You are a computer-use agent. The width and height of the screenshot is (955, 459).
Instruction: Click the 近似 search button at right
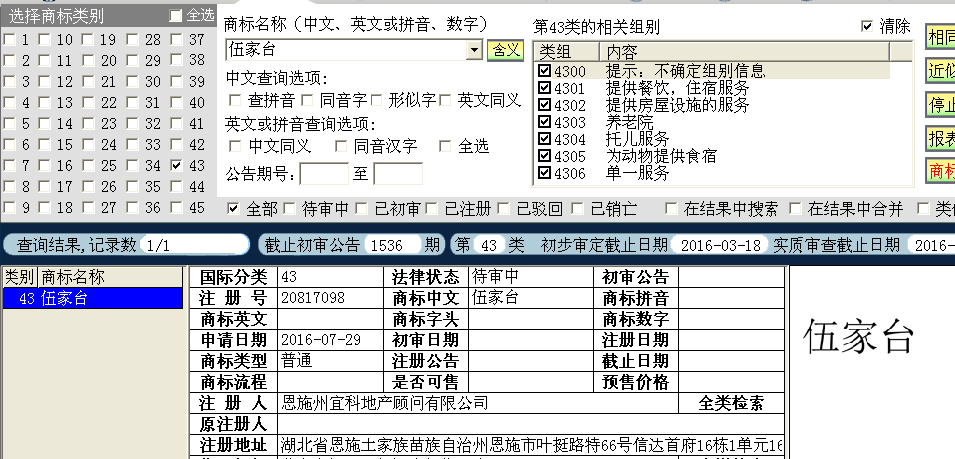940,71
